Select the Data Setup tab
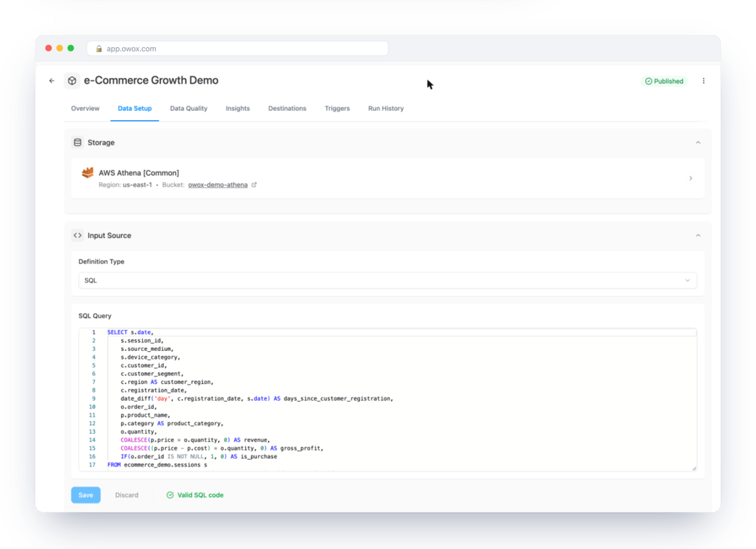 (134, 109)
